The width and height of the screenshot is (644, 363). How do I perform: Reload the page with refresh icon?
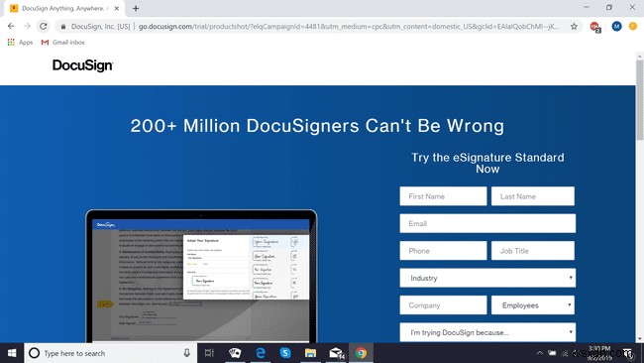click(44, 27)
